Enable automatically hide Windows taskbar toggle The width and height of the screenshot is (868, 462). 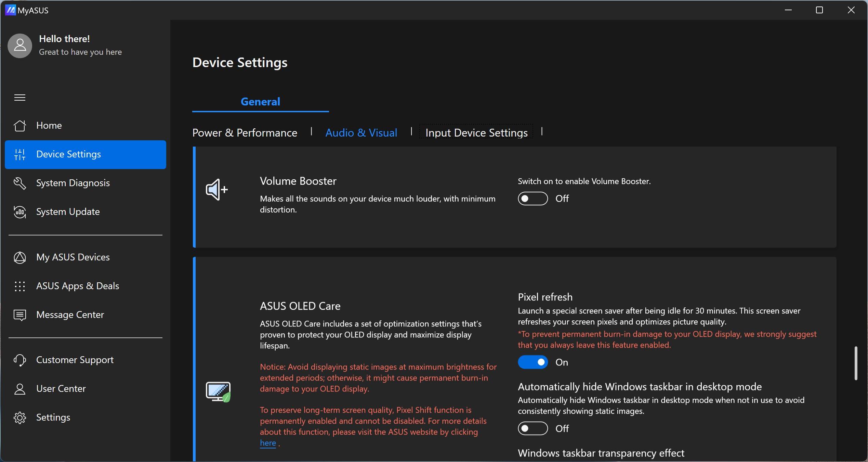click(532, 428)
